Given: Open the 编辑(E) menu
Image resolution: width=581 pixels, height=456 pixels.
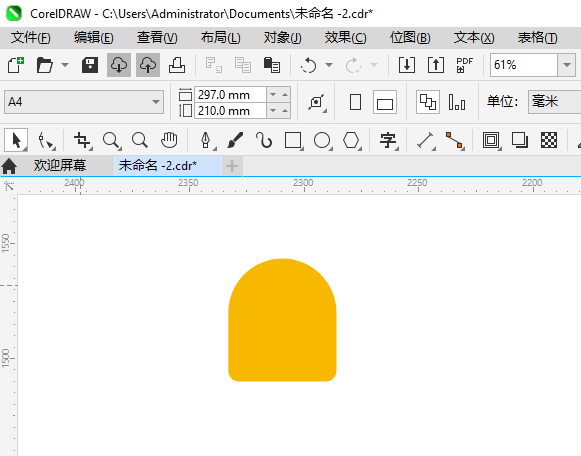Looking at the screenshot, I should [94, 38].
